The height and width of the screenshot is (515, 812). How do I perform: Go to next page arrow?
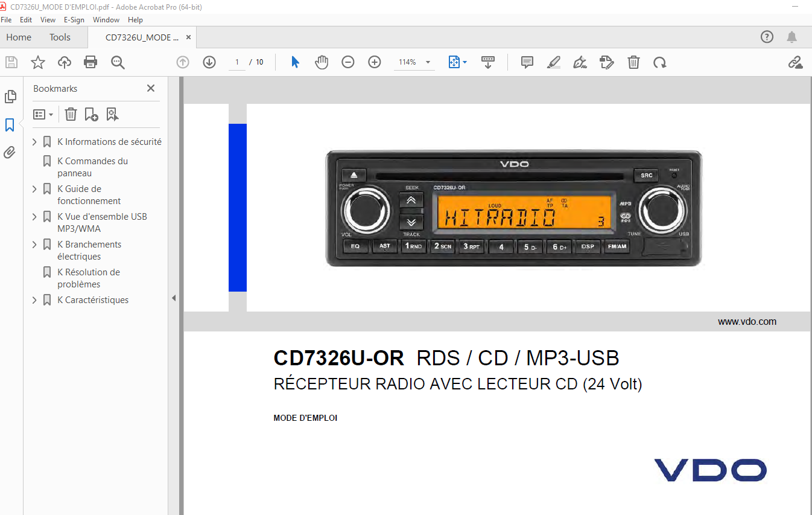click(x=209, y=62)
